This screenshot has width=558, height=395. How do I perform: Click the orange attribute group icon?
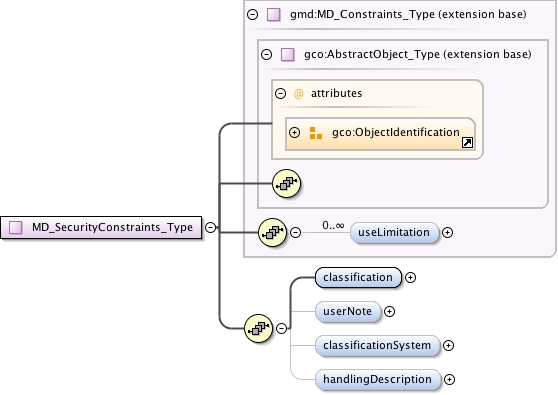coord(316,133)
